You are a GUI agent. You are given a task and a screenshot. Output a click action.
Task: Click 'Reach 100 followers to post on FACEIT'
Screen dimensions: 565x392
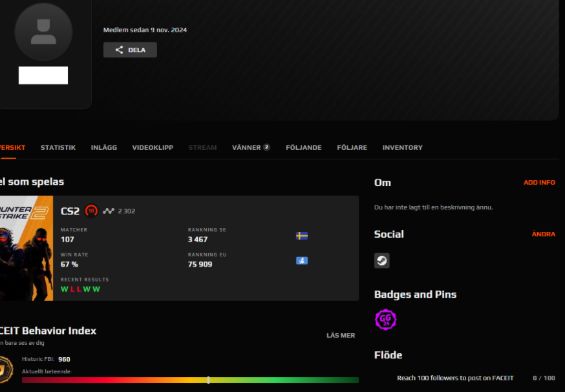(x=455, y=378)
